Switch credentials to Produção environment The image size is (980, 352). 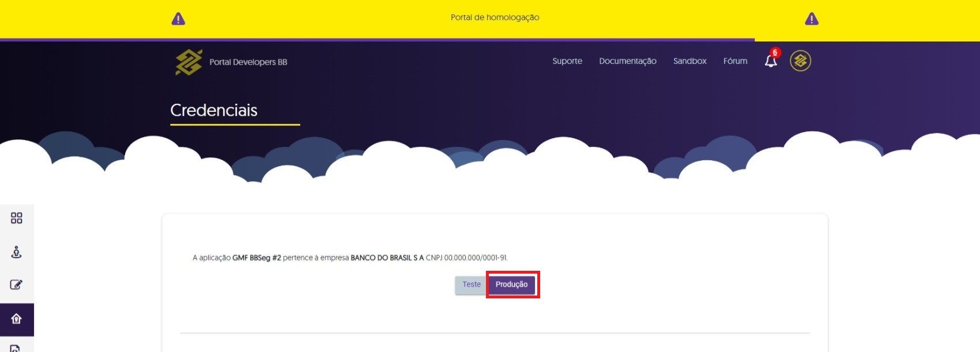(x=512, y=285)
